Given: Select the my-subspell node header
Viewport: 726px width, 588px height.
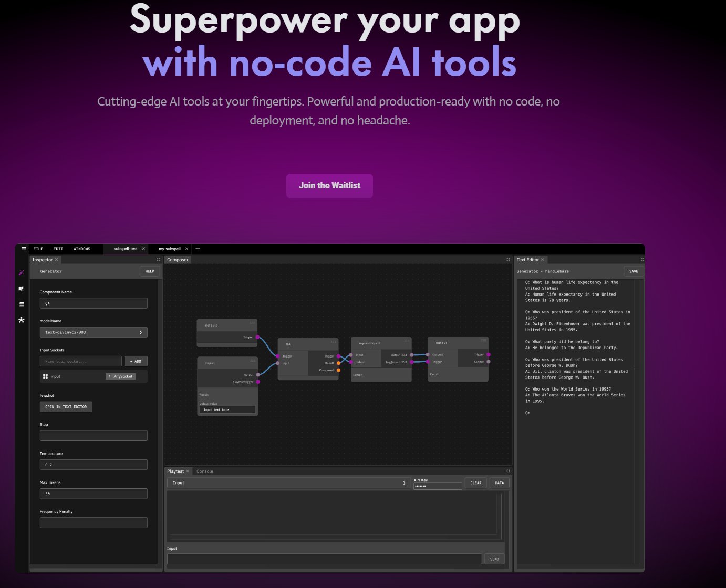Looking at the screenshot, I should coord(381,343).
